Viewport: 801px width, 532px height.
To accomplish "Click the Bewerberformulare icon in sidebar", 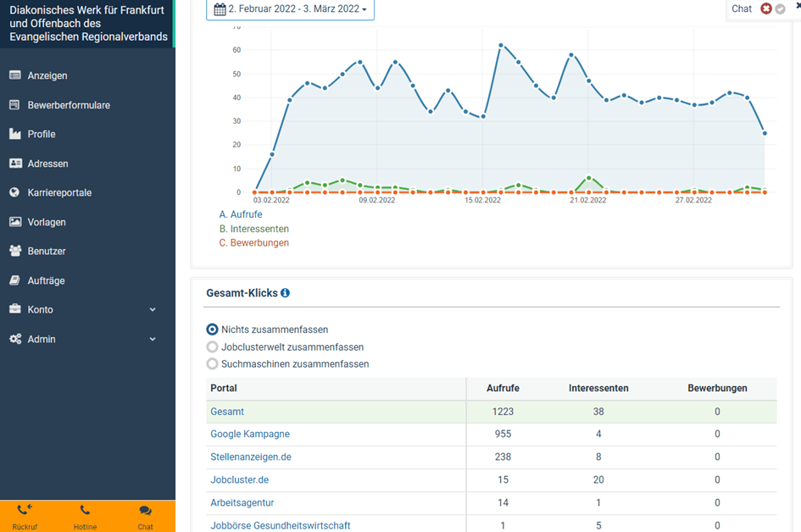I will 15,105.
